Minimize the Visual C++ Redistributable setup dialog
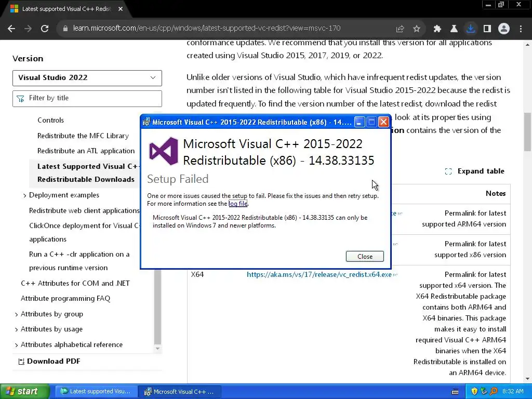The height and width of the screenshot is (399, 532). [x=360, y=122]
